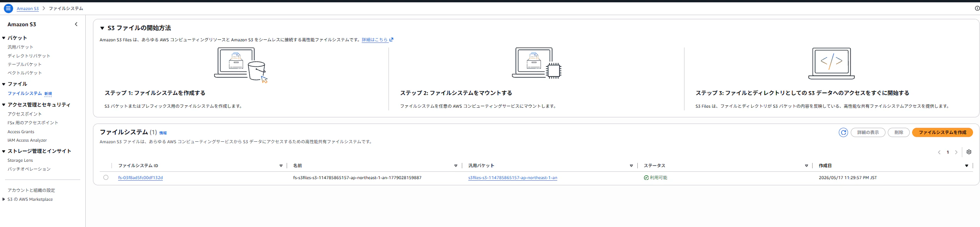Click page number 1 in pagination
980x227 pixels.
[948, 152]
